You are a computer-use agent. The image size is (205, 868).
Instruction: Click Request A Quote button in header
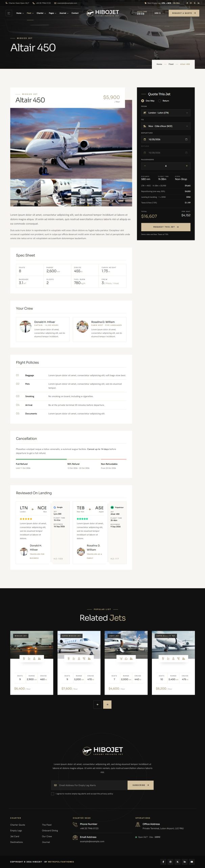pyautogui.click(x=184, y=13)
